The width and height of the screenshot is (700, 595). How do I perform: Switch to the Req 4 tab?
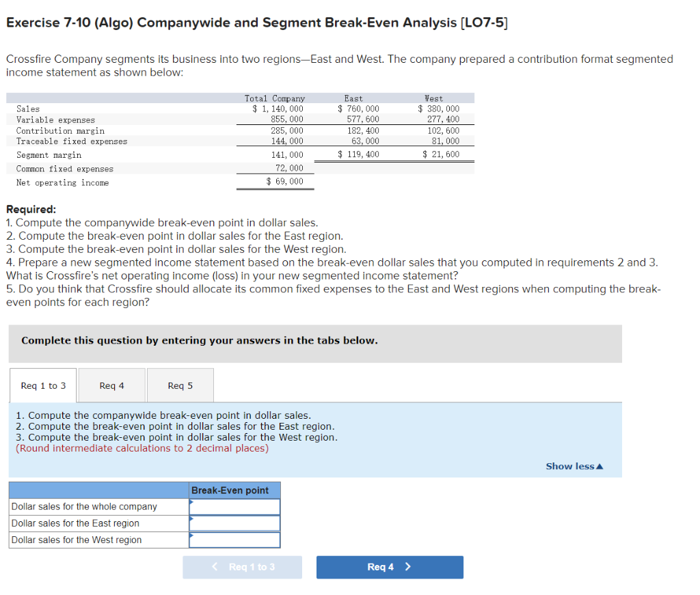coord(111,385)
